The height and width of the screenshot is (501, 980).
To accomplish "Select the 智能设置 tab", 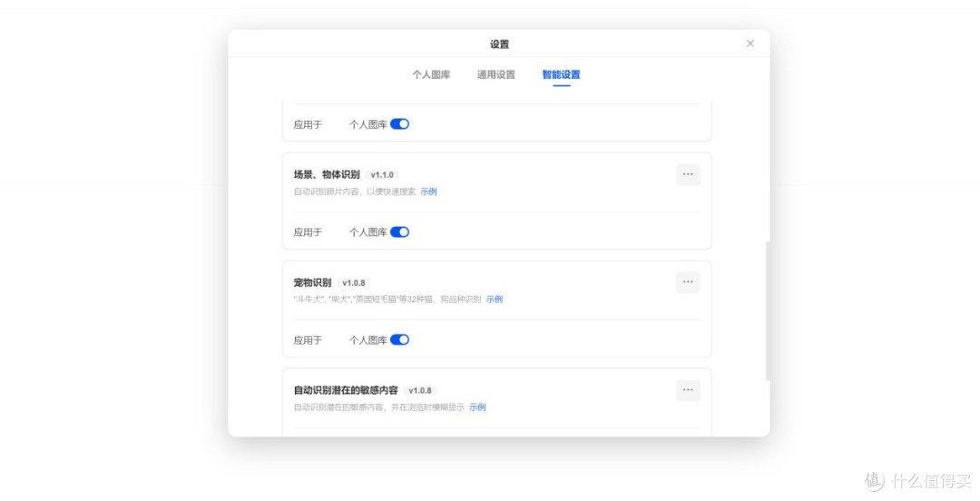I will pyautogui.click(x=561, y=74).
